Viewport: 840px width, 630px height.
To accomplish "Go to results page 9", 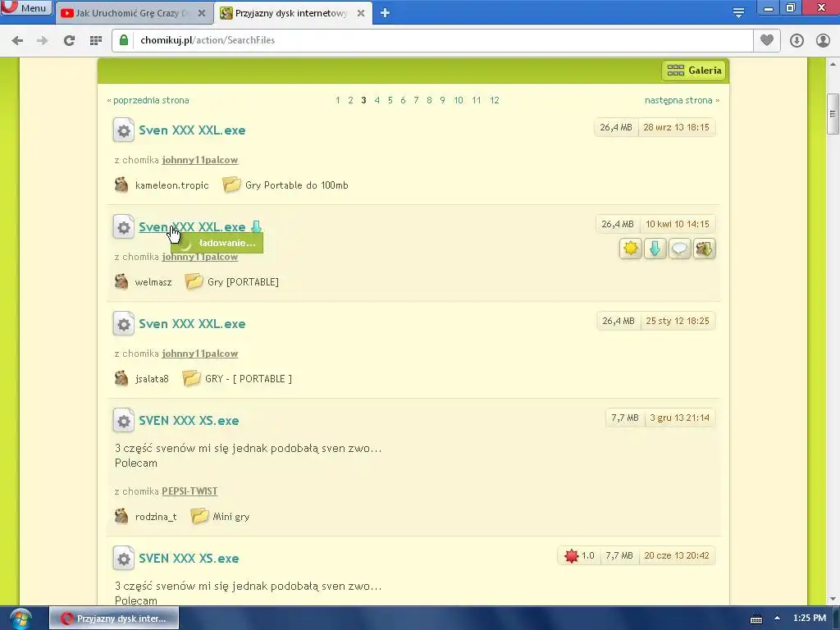I will (442, 100).
